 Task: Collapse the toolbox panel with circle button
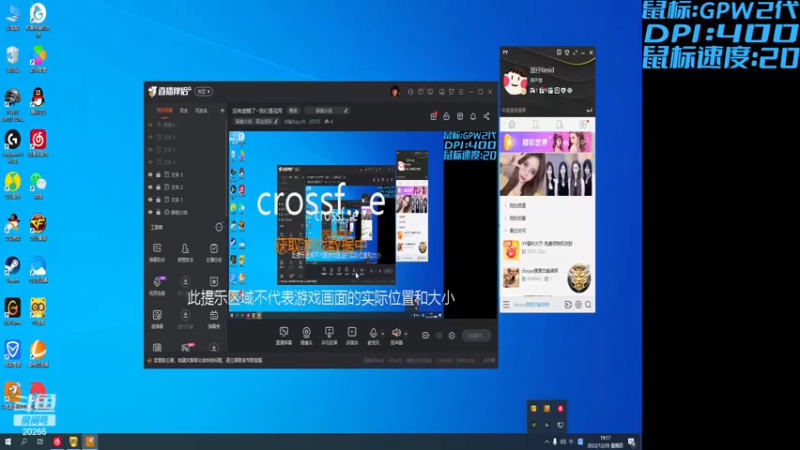219,228
